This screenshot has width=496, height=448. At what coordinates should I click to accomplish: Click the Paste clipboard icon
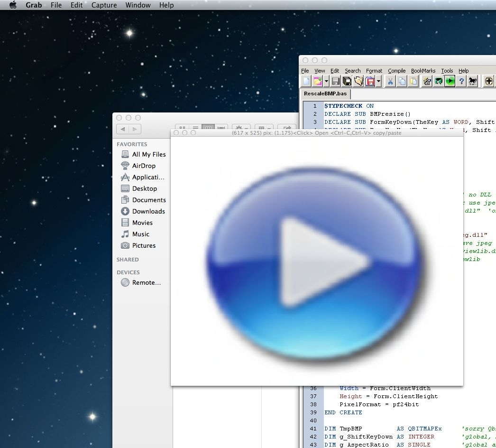pos(413,81)
